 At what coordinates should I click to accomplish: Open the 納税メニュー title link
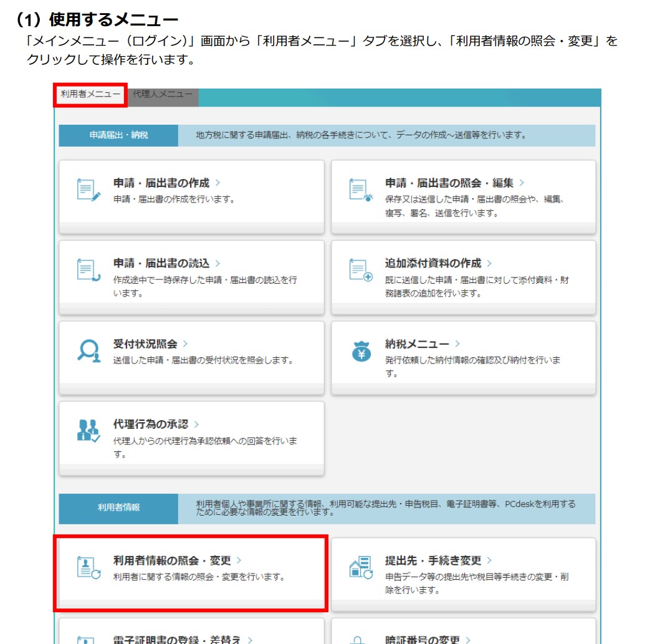(x=417, y=344)
